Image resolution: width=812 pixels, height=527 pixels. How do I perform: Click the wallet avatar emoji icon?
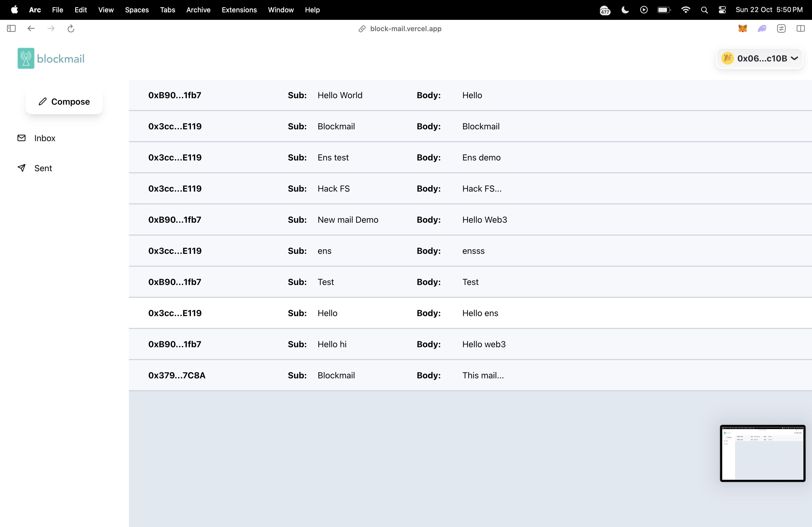pyautogui.click(x=727, y=58)
